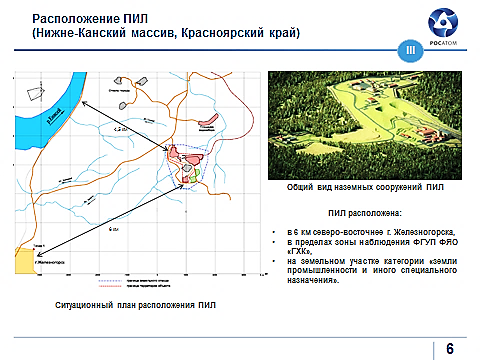The image size is (480, 360).
Task: Click the green plot within the site boundary
Action: click(x=195, y=176)
